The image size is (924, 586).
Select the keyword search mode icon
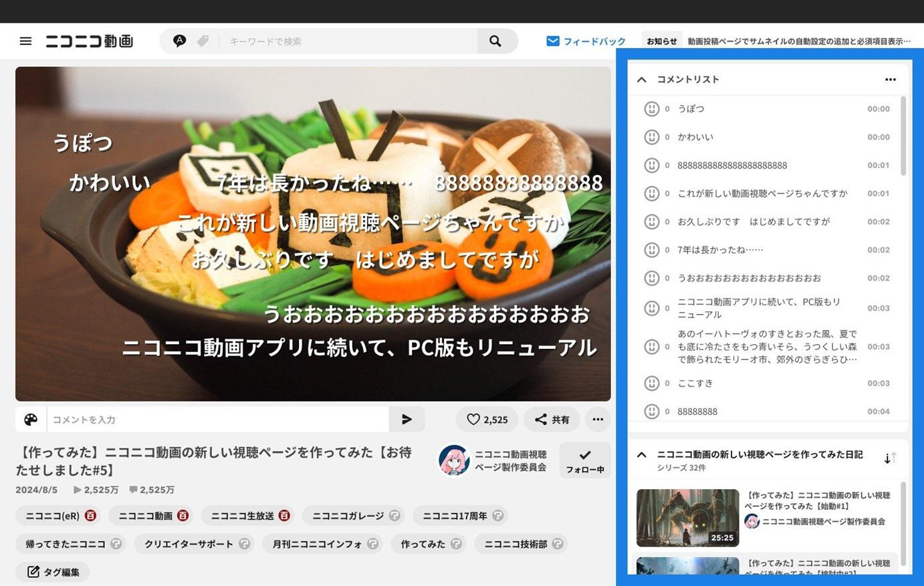179,41
